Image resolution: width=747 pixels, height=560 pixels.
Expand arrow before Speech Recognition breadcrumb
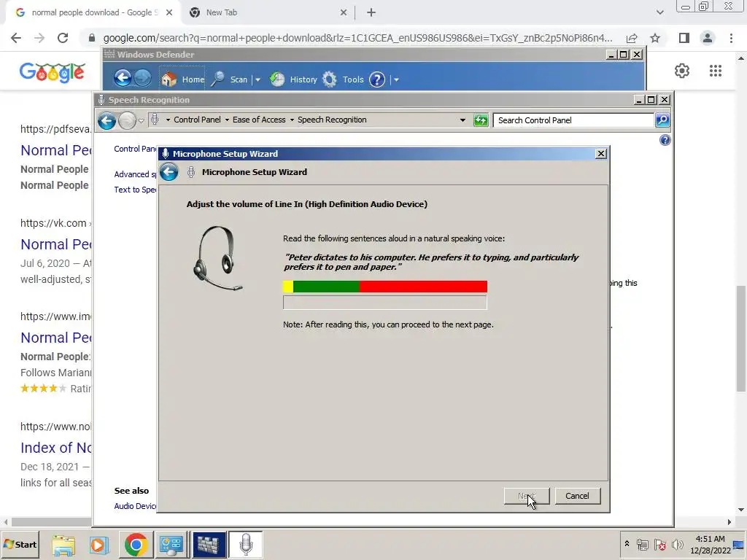pos(292,120)
